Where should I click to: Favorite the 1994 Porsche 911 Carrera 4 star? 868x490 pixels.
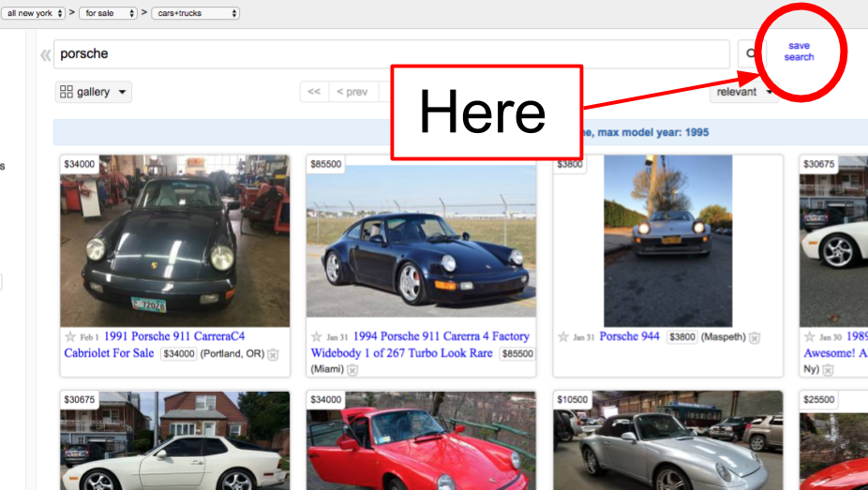[316, 336]
